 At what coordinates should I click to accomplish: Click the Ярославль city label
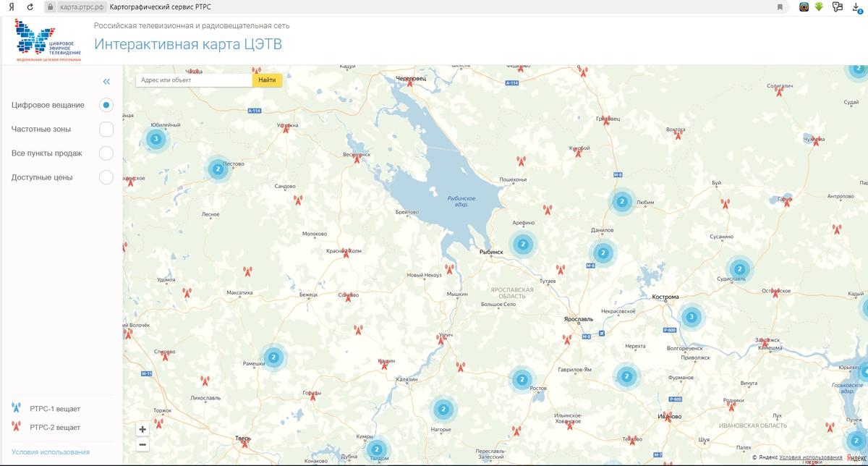pos(579,318)
